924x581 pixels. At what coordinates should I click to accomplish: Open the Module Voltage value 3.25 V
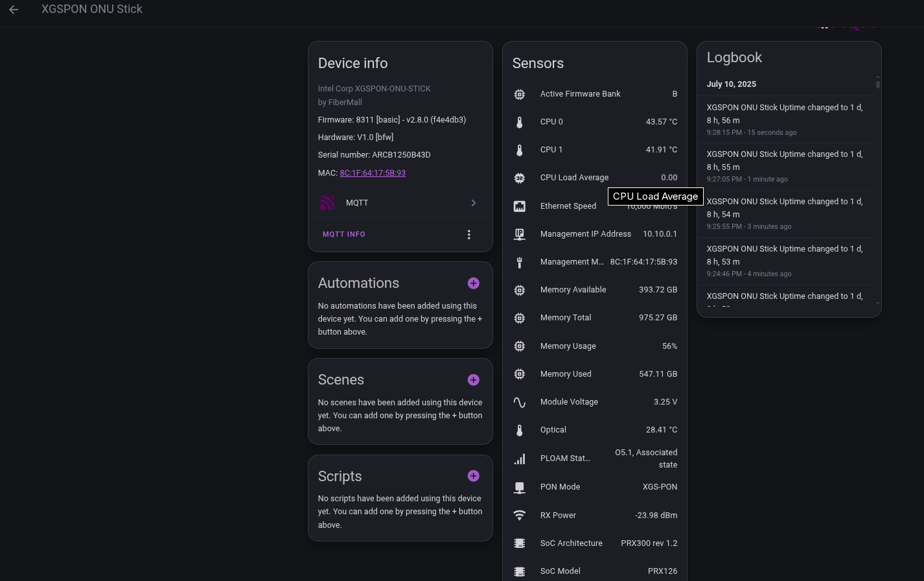tap(665, 402)
